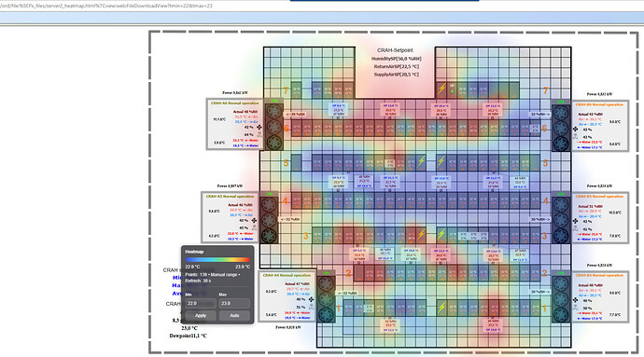Click the fan speed icon in CRAH-A5 panel
The image size is (644, 357).
(254, 220)
